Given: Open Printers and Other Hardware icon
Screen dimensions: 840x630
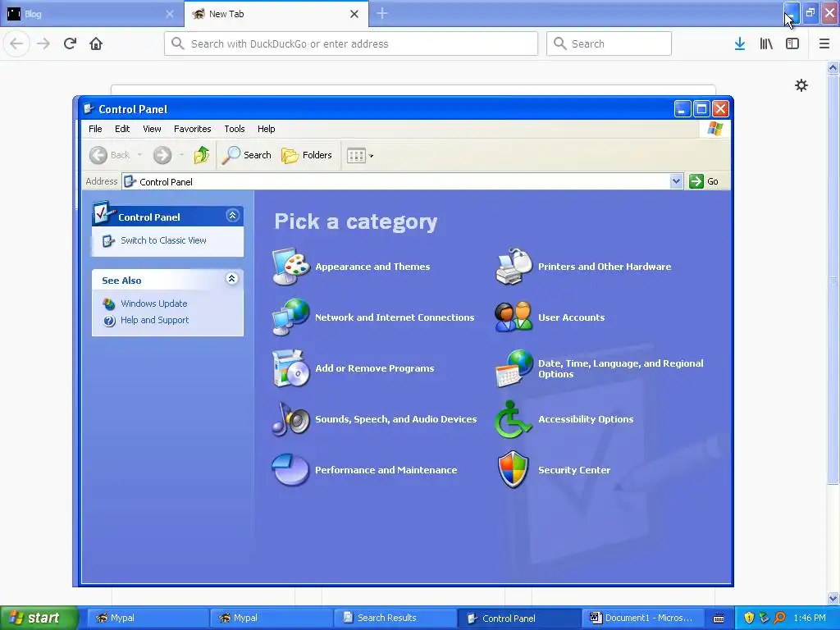Looking at the screenshot, I should click(514, 267).
